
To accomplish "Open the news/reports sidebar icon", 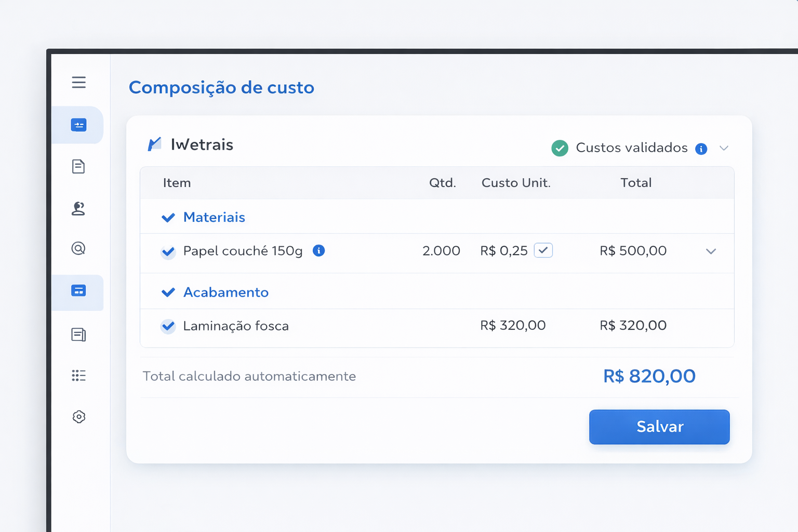I will [78, 334].
